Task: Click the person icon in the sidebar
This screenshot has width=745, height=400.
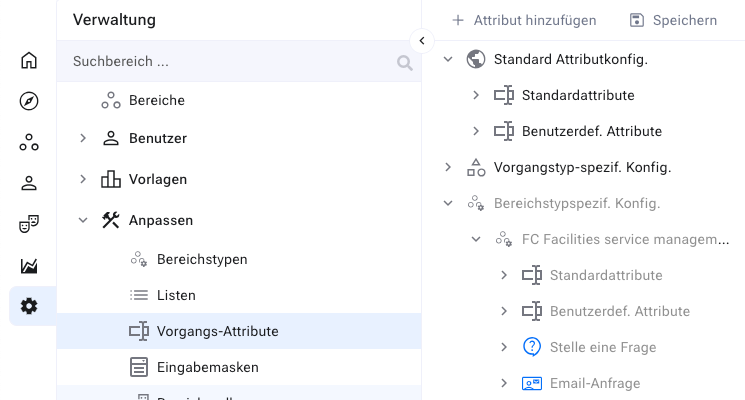Action: (x=29, y=183)
